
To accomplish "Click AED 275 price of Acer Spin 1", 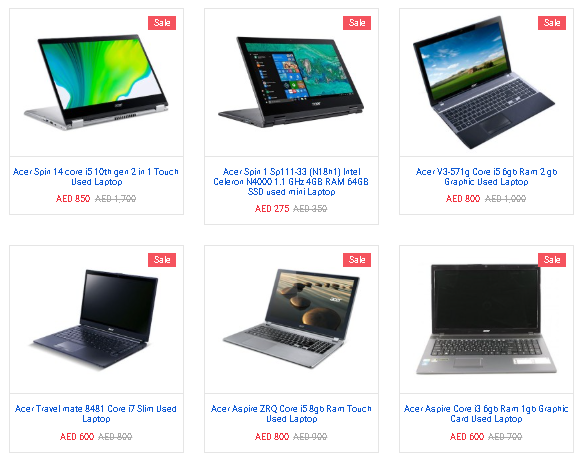I will pos(272,209).
